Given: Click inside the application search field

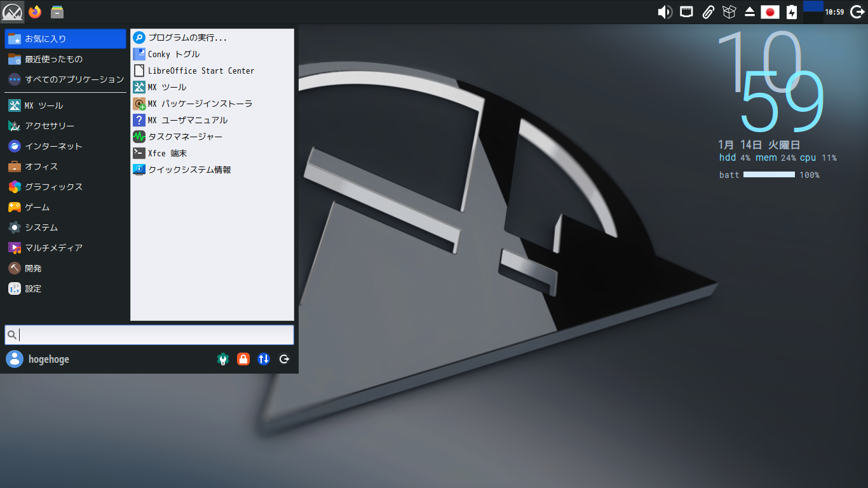Looking at the screenshot, I should 149,335.
